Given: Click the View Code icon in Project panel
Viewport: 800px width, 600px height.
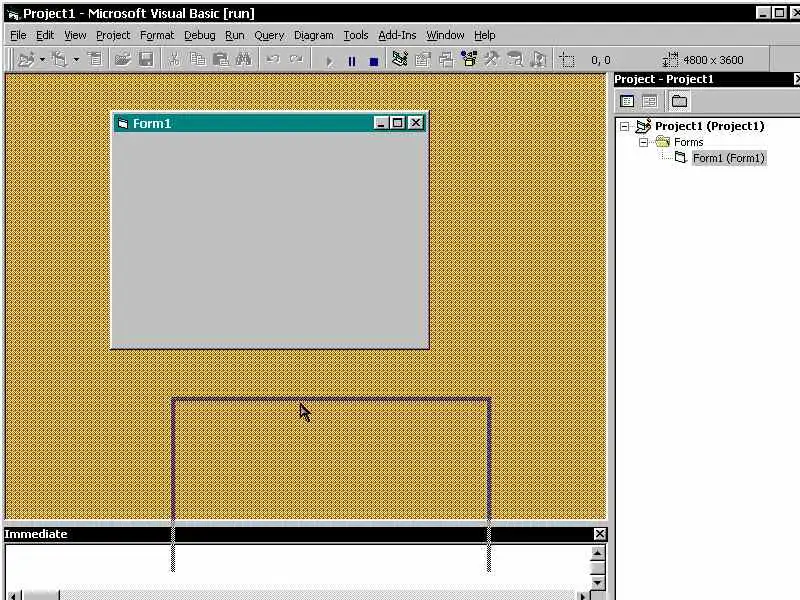Looking at the screenshot, I should (627, 101).
